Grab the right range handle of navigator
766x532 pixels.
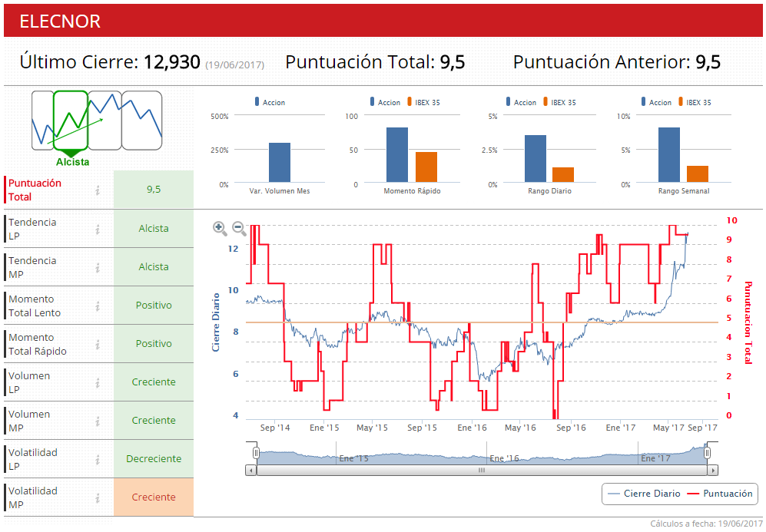tap(707, 454)
